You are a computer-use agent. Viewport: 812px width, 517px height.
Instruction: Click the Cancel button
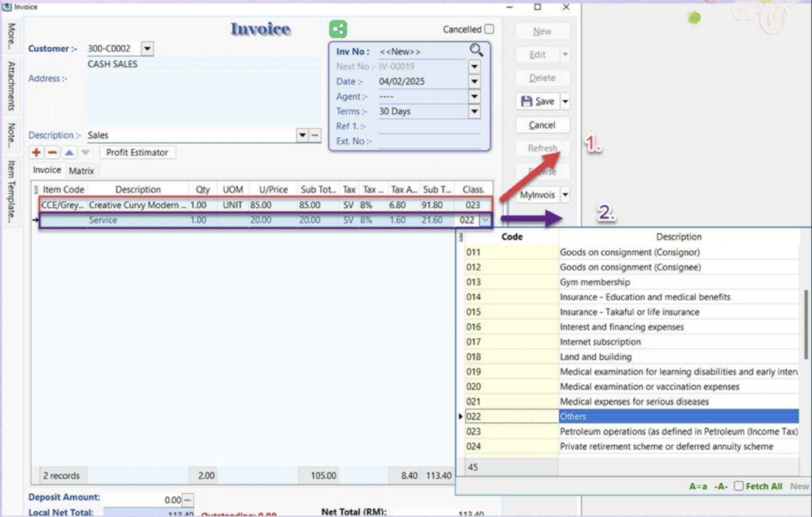click(x=542, y=124)
